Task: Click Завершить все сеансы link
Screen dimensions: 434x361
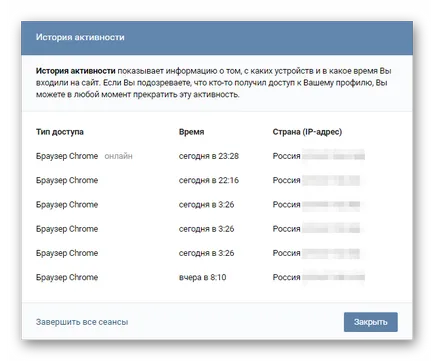Action: [x=82, y=322]
